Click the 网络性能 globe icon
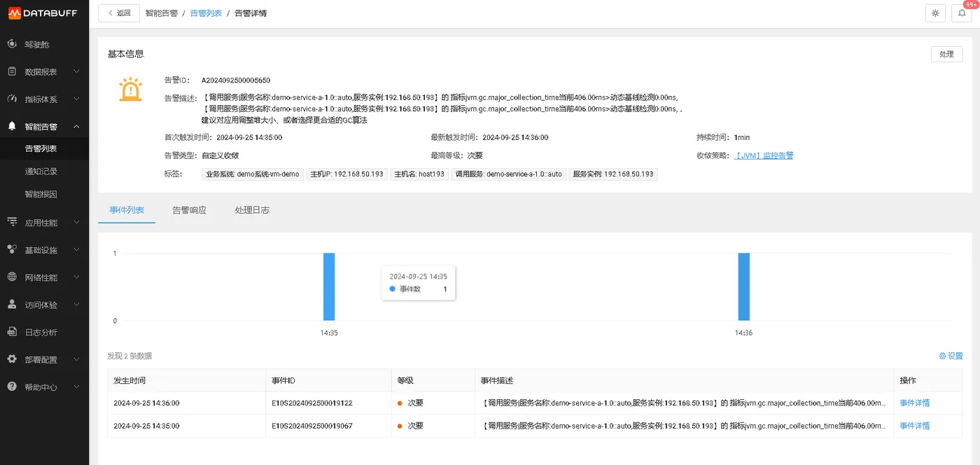The height and width of the screenshot is (465, 980). [x=12, y=277]
